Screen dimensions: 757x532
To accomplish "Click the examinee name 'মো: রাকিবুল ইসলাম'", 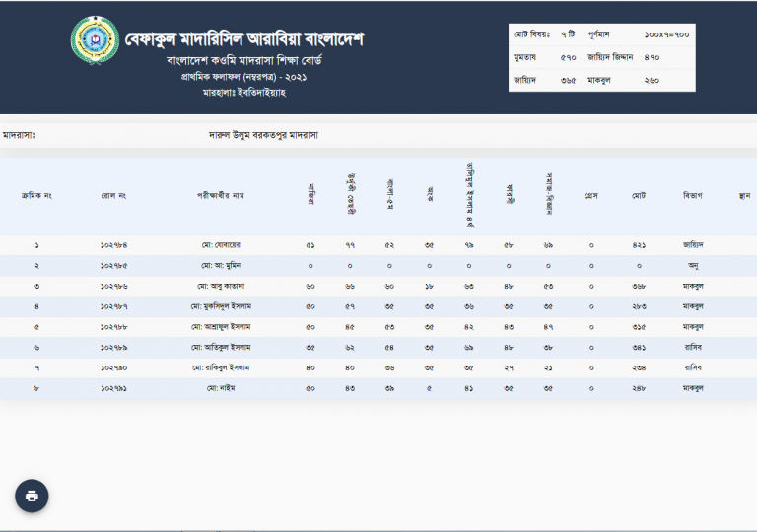I will pyautogui.click(x=221, y=367).
